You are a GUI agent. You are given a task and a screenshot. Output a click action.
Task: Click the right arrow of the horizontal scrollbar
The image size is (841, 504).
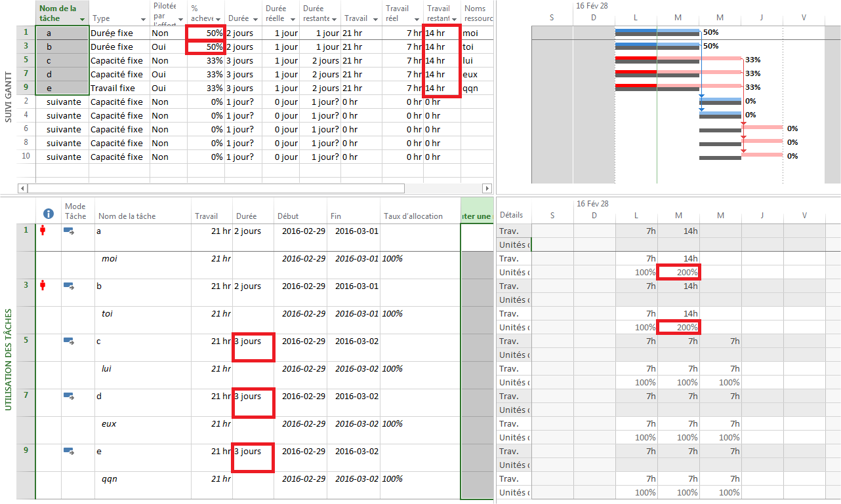[487, 189]
